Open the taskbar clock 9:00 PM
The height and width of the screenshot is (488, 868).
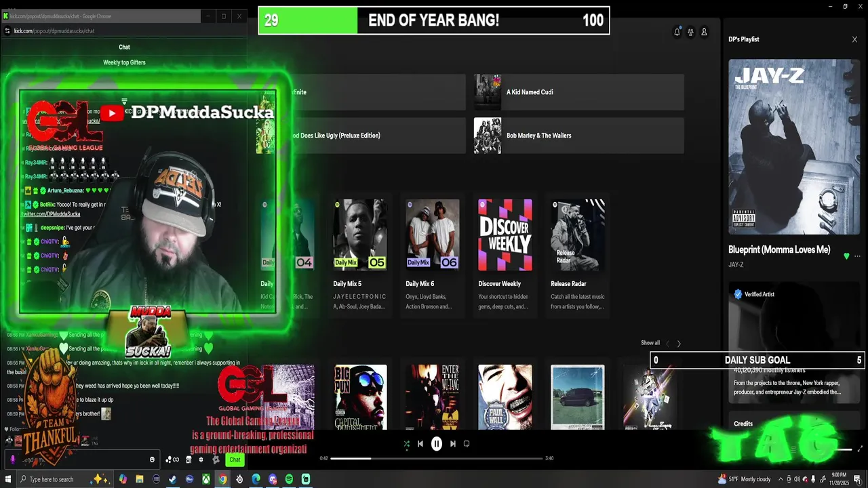pos(839,479)
